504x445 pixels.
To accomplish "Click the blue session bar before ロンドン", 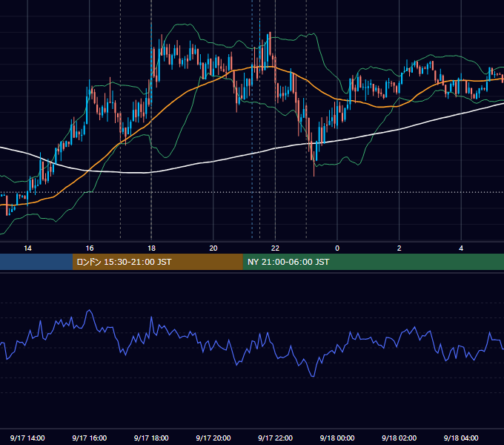I will 36,262.
